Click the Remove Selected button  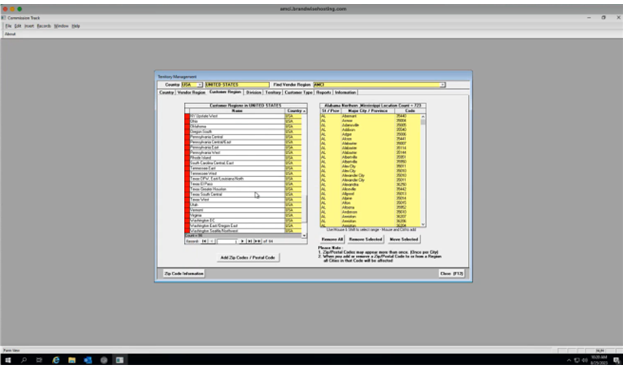366,239
